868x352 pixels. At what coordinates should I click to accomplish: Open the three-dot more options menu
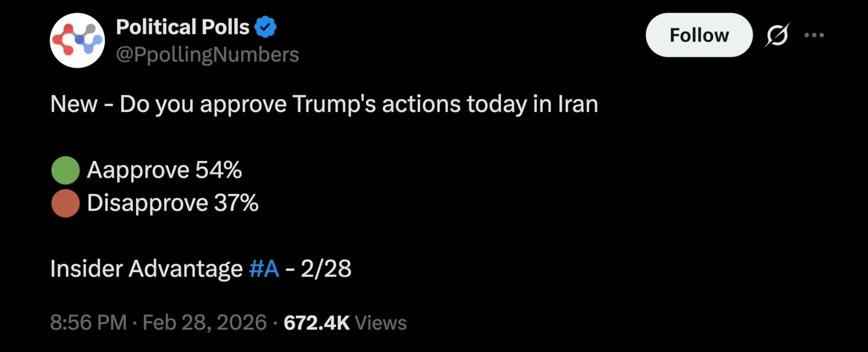pos(814,35)
